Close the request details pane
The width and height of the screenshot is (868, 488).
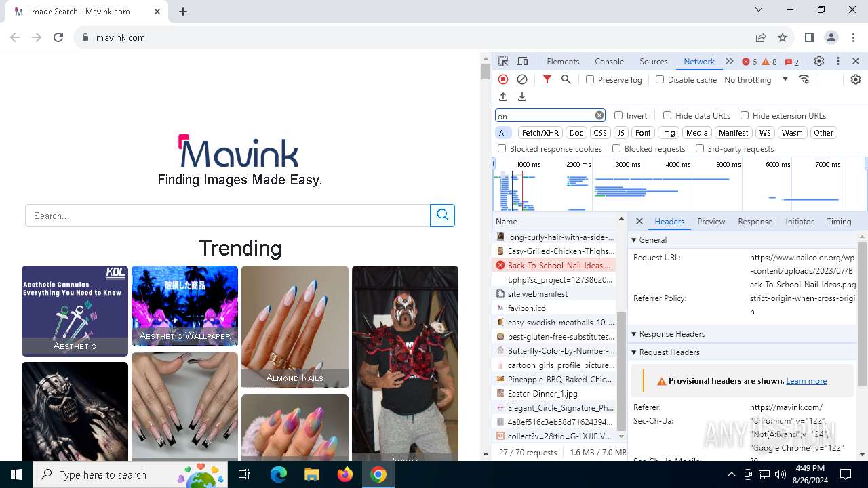pos(639,221)
